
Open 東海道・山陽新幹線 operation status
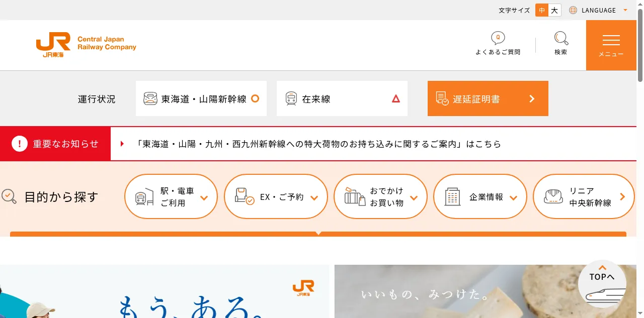(201, 98)
